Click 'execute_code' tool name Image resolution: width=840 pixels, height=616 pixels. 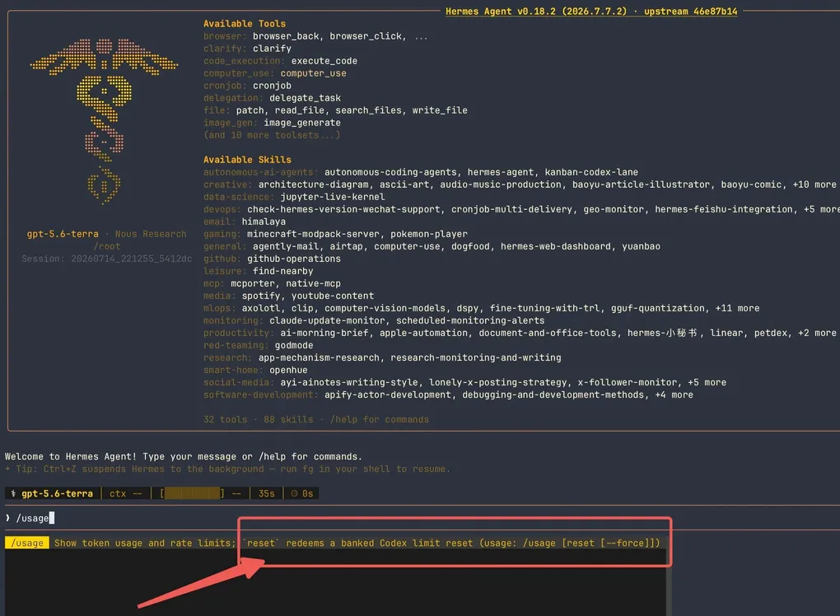(324, 61)
